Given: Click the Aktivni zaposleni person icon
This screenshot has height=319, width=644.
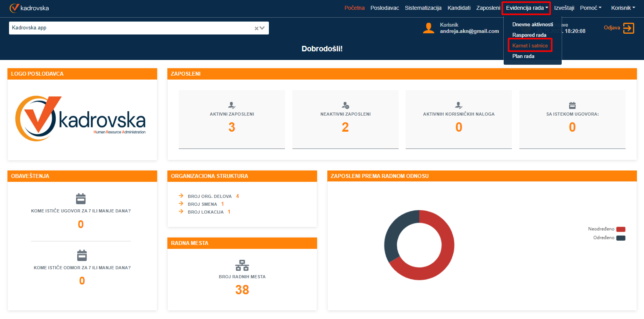Looking at the screenshot, I should 232,105.
